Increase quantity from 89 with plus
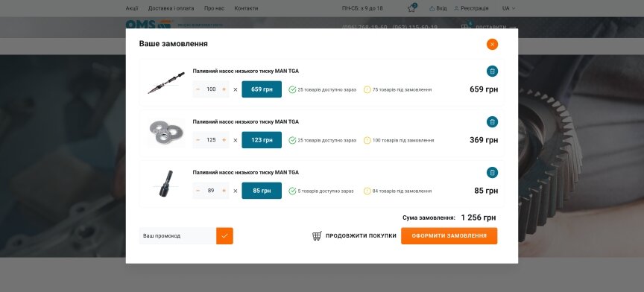Screen dimensions: 644x292 pyautogui.click(x=224, y=191)
